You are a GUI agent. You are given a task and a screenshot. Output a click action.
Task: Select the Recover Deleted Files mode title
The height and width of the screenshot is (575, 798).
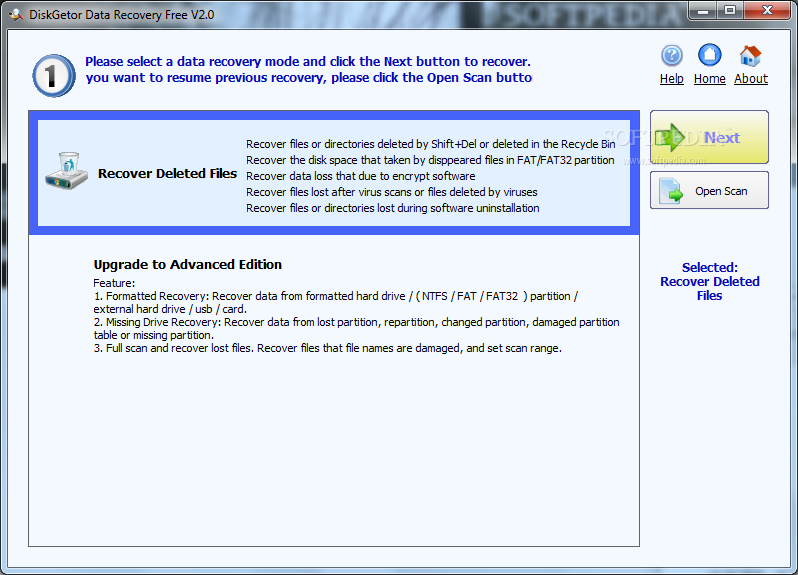click(x=167, y=174)
